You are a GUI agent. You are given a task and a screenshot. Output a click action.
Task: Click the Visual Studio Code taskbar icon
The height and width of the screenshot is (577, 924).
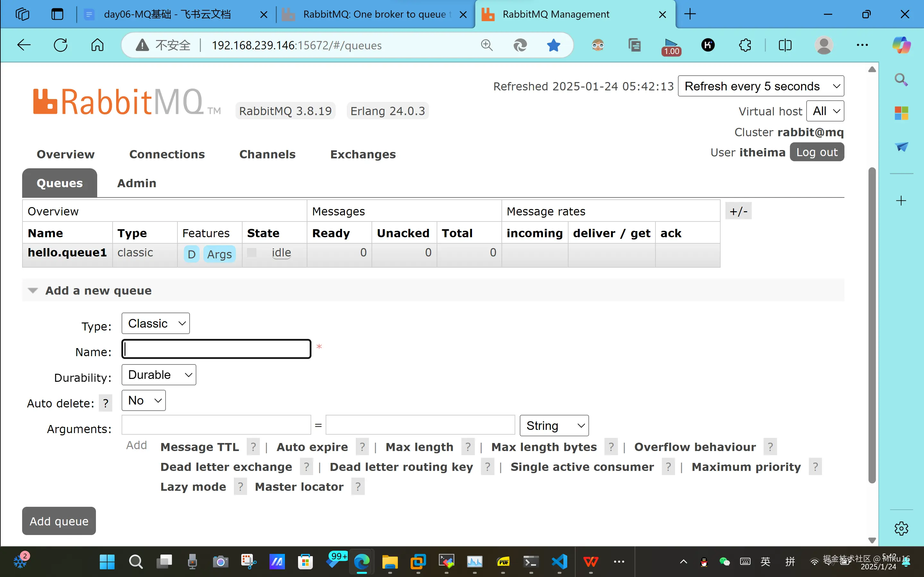point(559,561)
